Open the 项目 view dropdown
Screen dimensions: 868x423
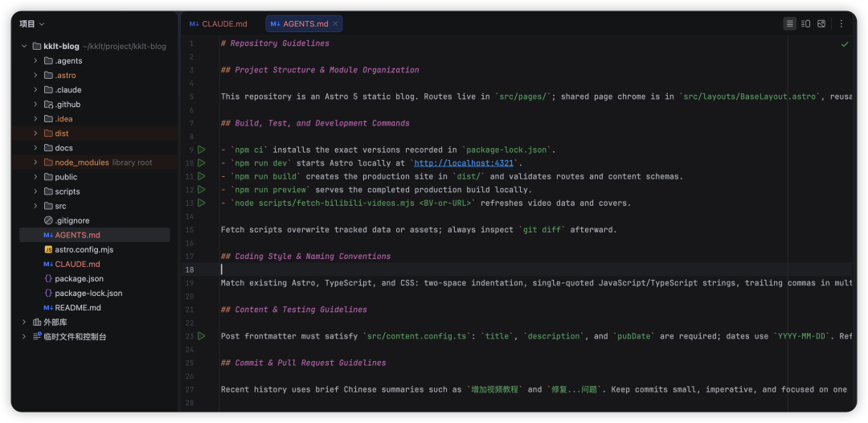pyautogui.click(x=32, y=24)
